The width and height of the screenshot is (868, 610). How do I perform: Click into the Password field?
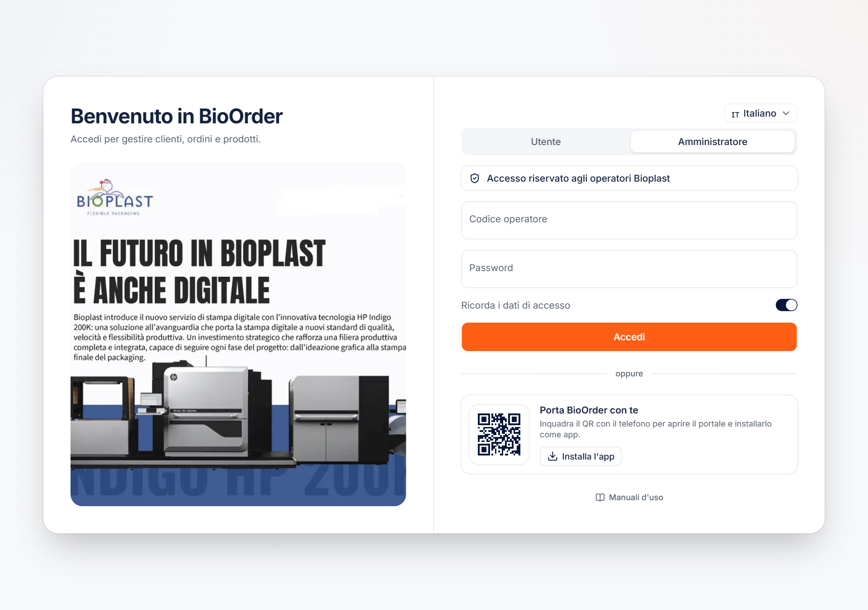(629, 269)
